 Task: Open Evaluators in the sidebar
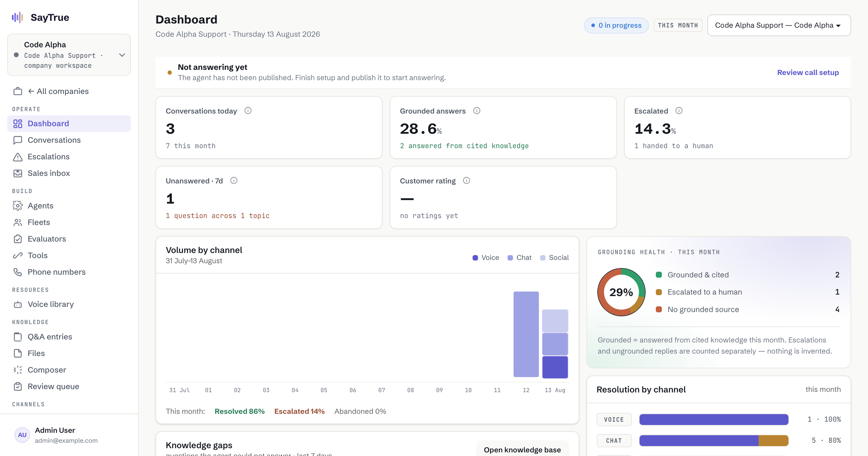click(x=69, y=239)
